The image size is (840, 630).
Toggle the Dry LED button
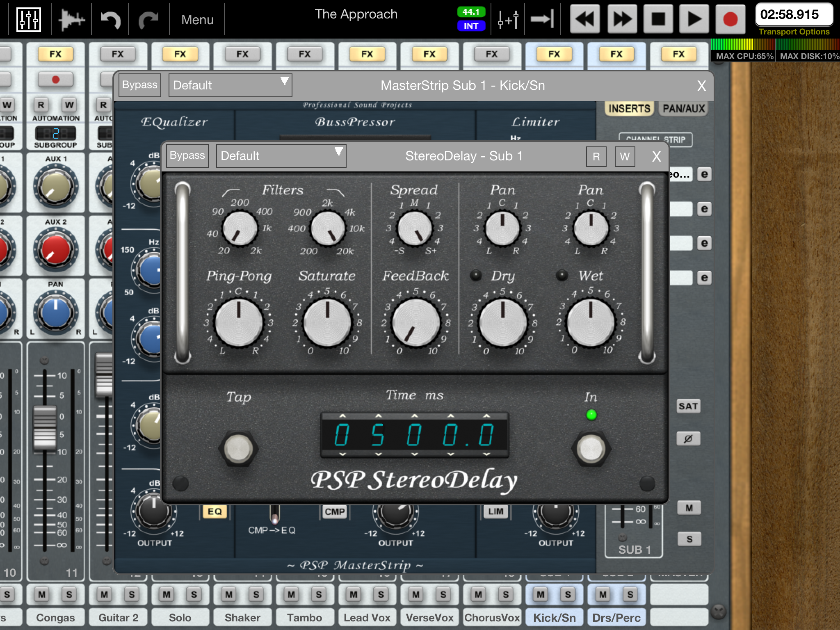click(x=476, y=275)
